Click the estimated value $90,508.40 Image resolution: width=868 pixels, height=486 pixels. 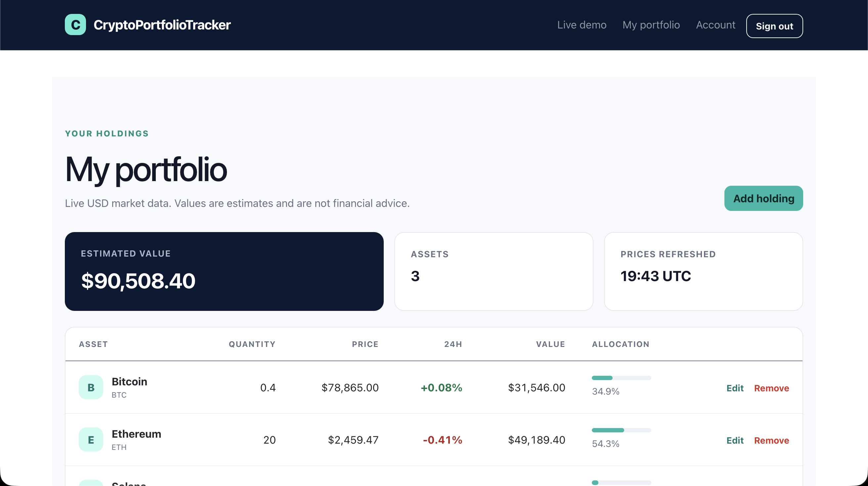(x=138, y=281)
